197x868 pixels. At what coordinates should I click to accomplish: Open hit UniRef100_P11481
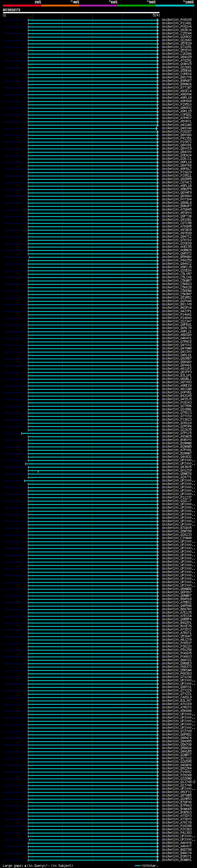(177, 23)
